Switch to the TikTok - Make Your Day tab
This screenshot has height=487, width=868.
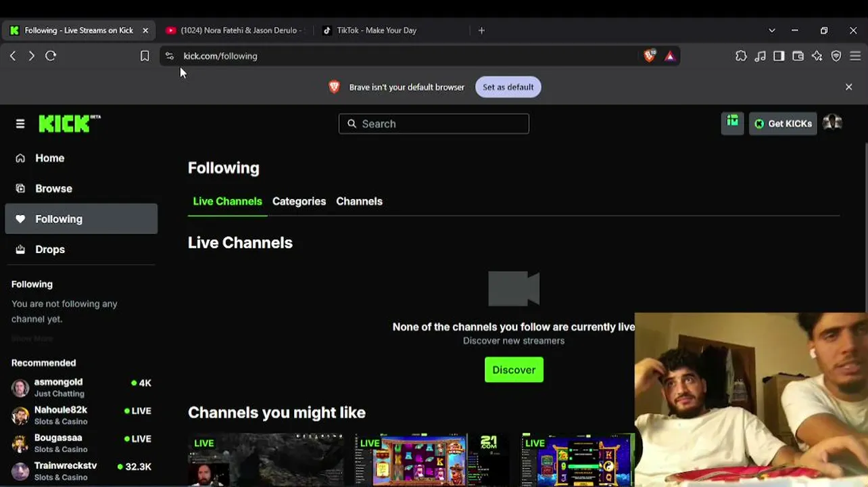pyautogui.click(x=393, y=30)
